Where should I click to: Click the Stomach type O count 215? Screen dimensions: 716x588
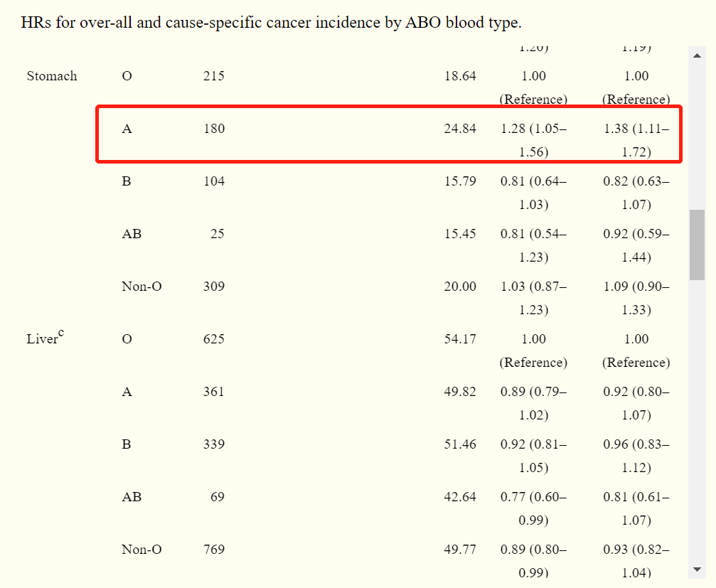(x=213, y=76)
